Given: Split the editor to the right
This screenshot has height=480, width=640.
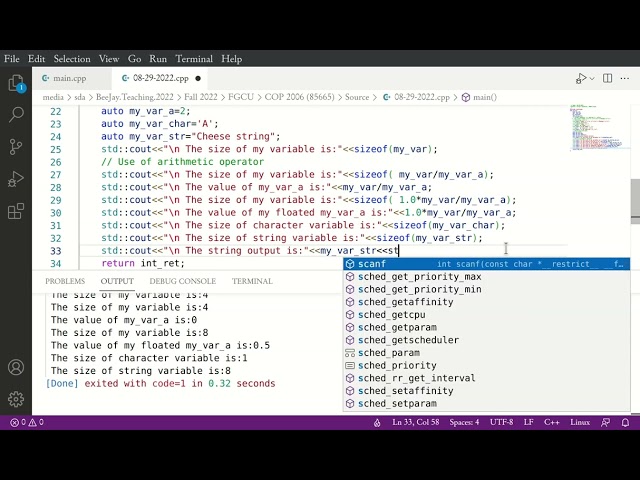Looking at the screenshot, I should [607, 78].
